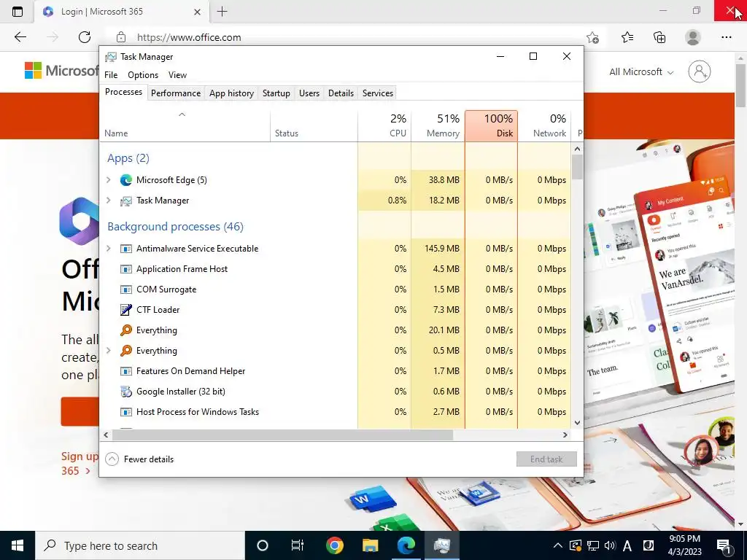Launch Google Chrome from the taskbar
Image resolution: width=747 pixels, height=560 pixels.
334,545
